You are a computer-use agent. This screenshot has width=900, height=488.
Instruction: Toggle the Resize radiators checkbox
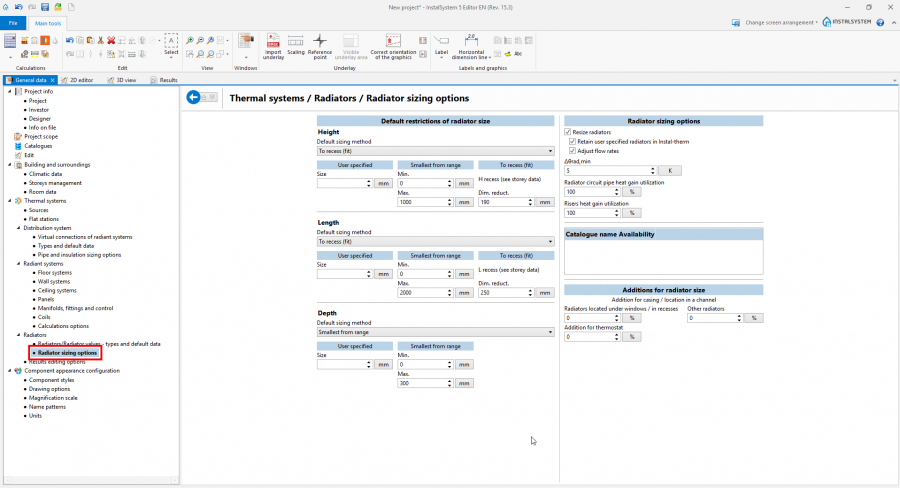pyautogui.click(x=568, y=132)
